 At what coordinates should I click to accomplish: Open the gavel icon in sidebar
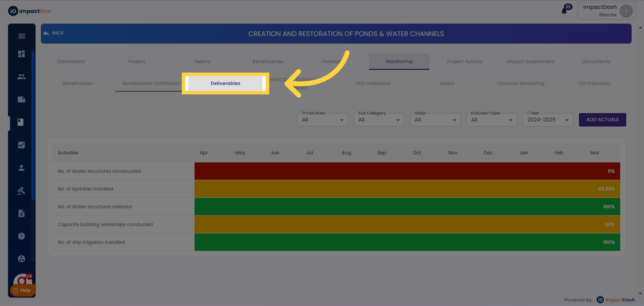[x=21, y=191]
